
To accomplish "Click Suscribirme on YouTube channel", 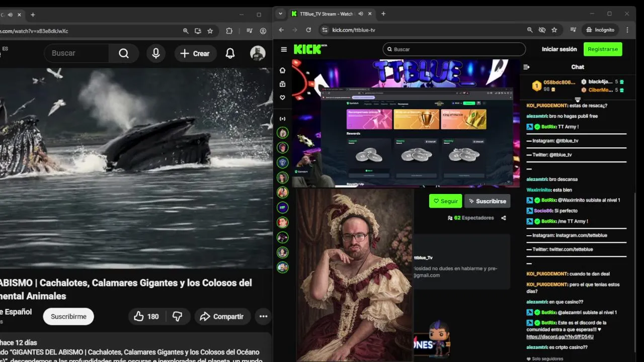I will pyautogui.click(x=68, y=316).
